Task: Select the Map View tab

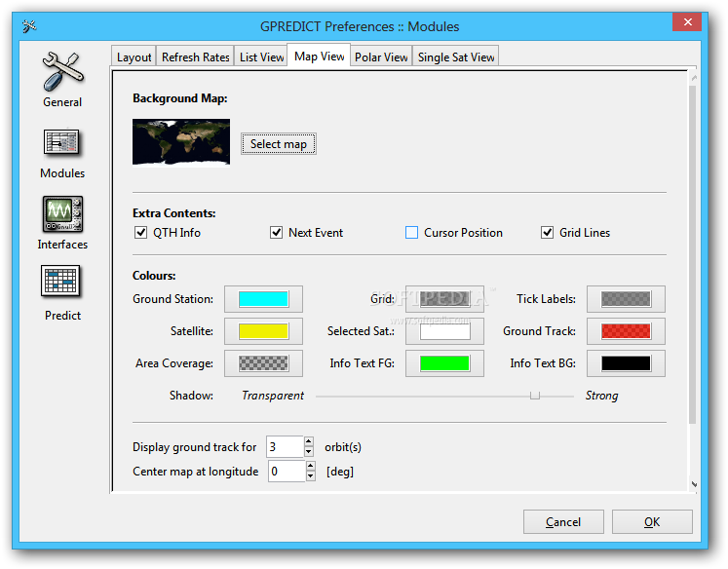Action: [x=319, y=57]
